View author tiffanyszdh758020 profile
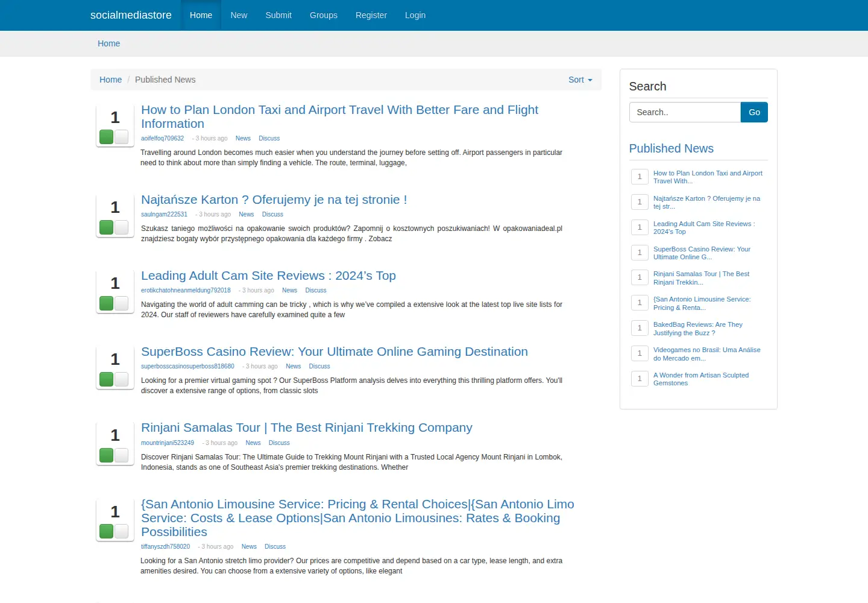The image size is (868, 603). [165, 546]
